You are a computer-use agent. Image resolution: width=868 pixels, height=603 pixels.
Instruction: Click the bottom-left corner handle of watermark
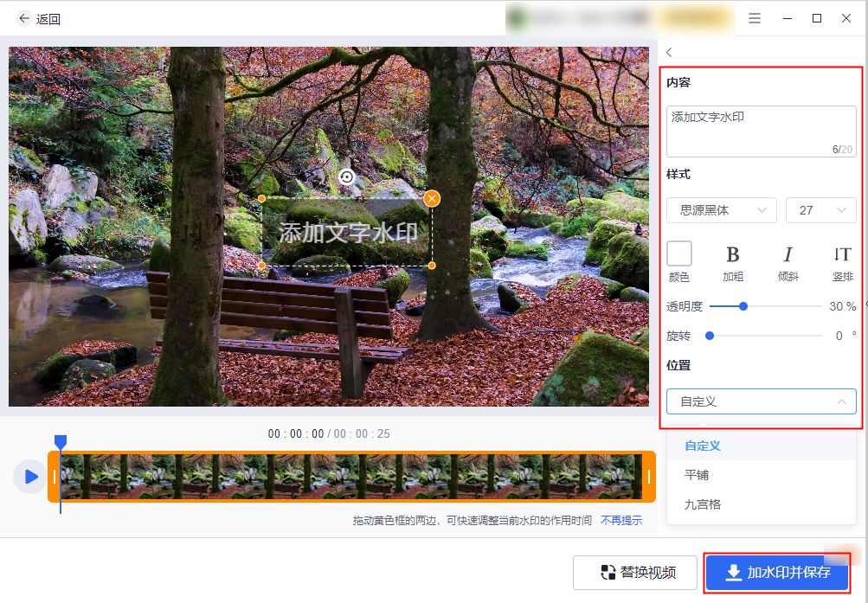262,266
